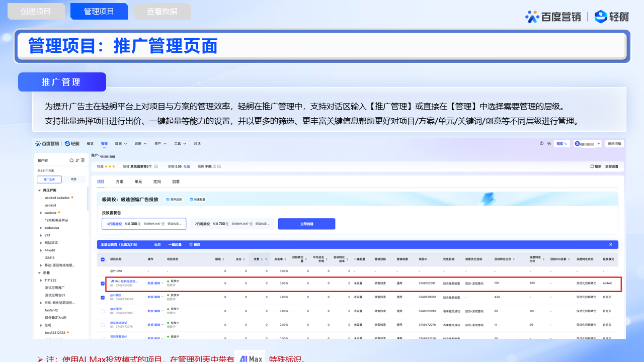
Task: Select the 项目 toggle in account tree
Action: pyautogui.click(x=73, y=179)
